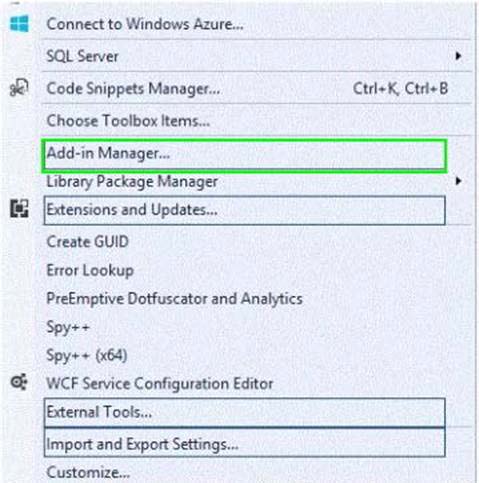Select Import and Export Settings
Image resolution: width=479 pixels, height=483 pixels.
click(244, 443)
